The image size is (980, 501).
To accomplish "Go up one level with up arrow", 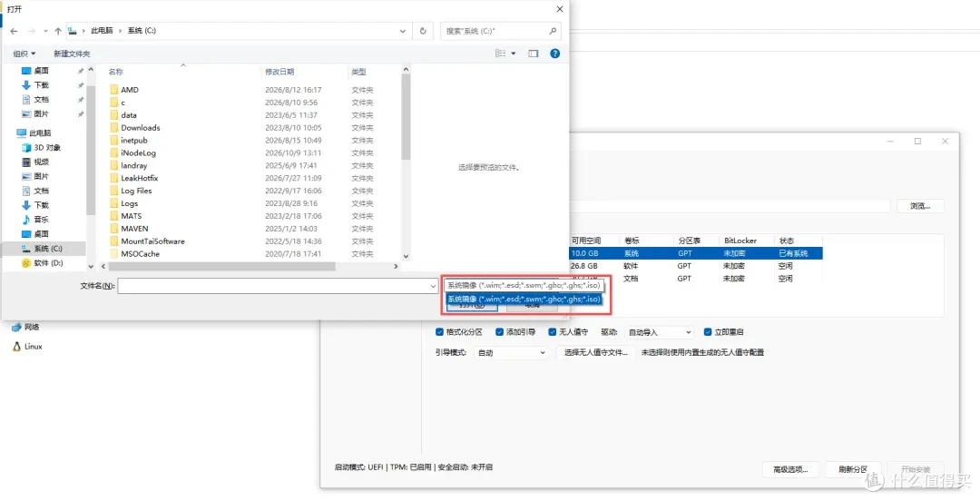I will coord(58,31).
